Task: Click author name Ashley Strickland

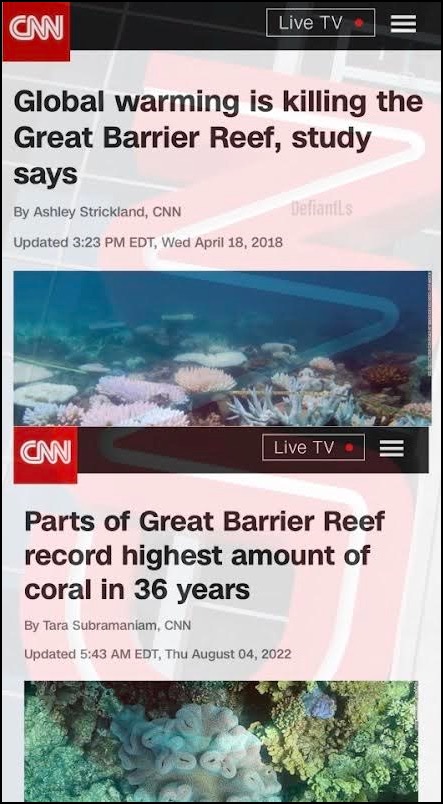Action: 90,212
